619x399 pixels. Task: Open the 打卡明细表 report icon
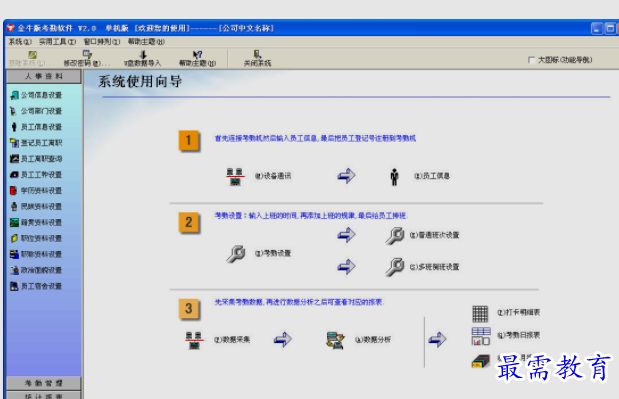[480, 314]
